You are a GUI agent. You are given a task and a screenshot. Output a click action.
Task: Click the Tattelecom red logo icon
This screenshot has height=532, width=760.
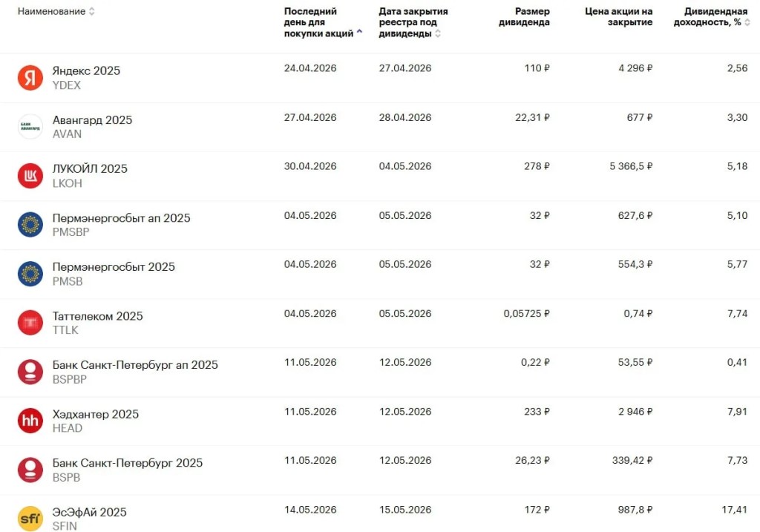(x=30, y=322)
